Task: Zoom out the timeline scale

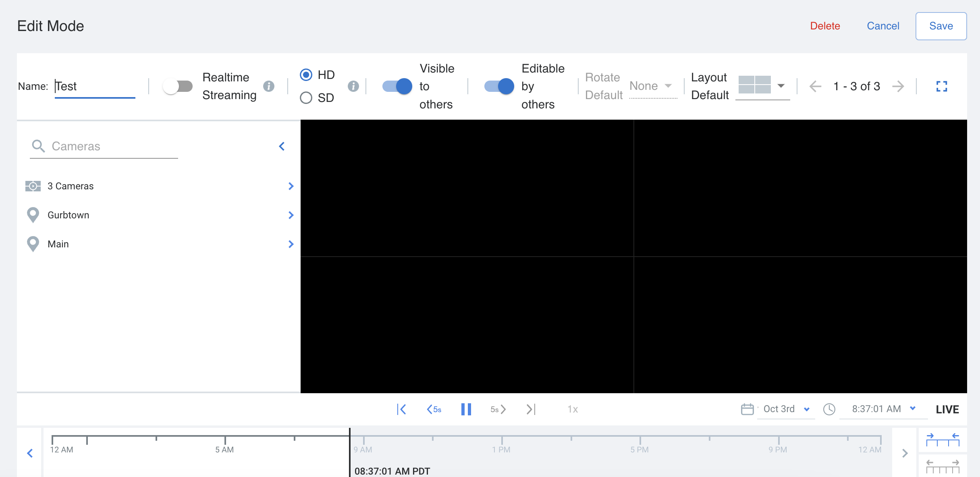Action: point(943,467)
